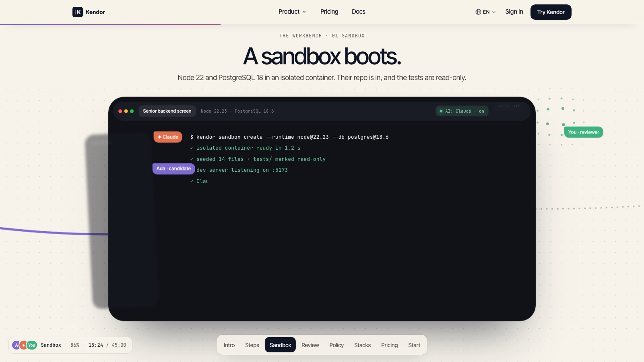Open Policy in the bottom section bar
Image resolution: width=644 pixels, height=362 pixels.
pyautogui.click(x=336, y=345)
